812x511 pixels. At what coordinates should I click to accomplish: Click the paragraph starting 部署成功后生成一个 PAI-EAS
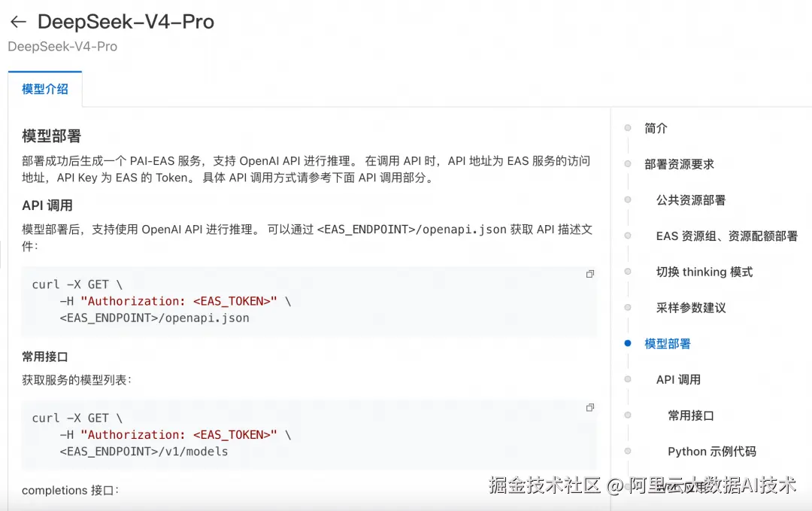306,169
